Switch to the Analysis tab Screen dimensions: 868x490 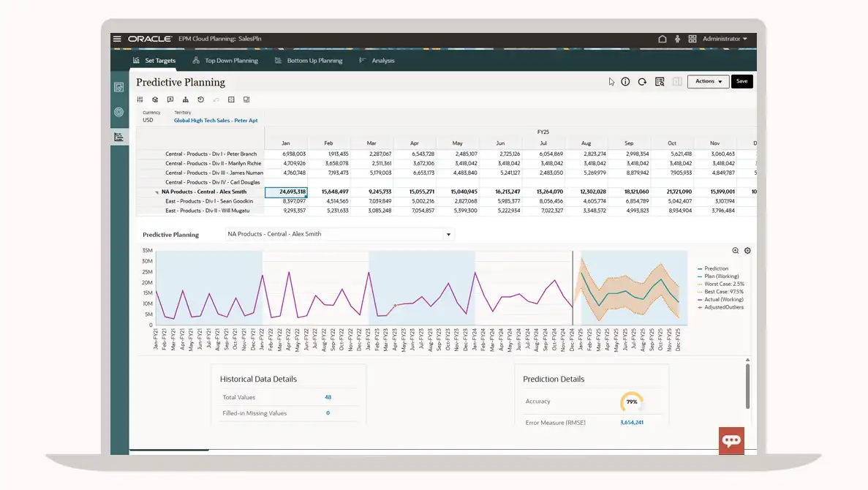382,61
